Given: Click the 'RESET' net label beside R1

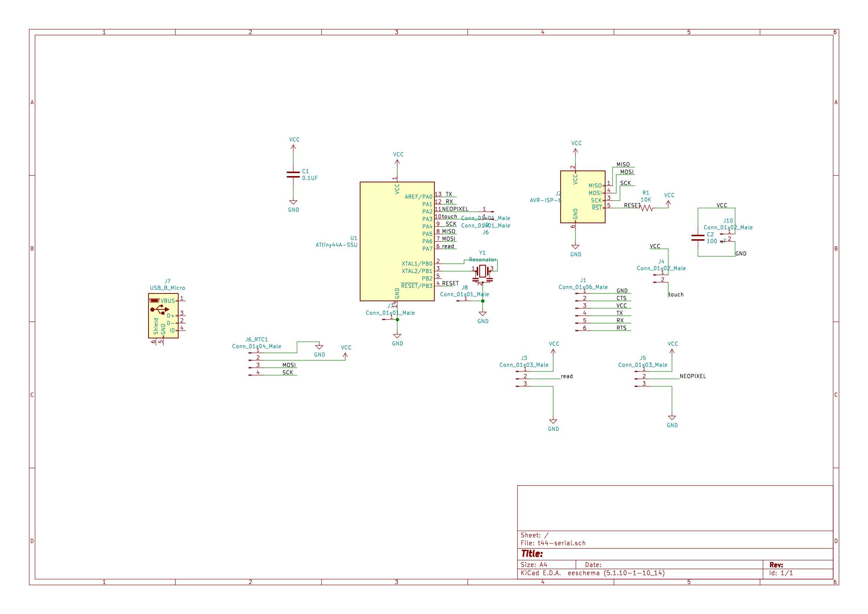Looking at the screenshot, I should [x=632, y=205].
